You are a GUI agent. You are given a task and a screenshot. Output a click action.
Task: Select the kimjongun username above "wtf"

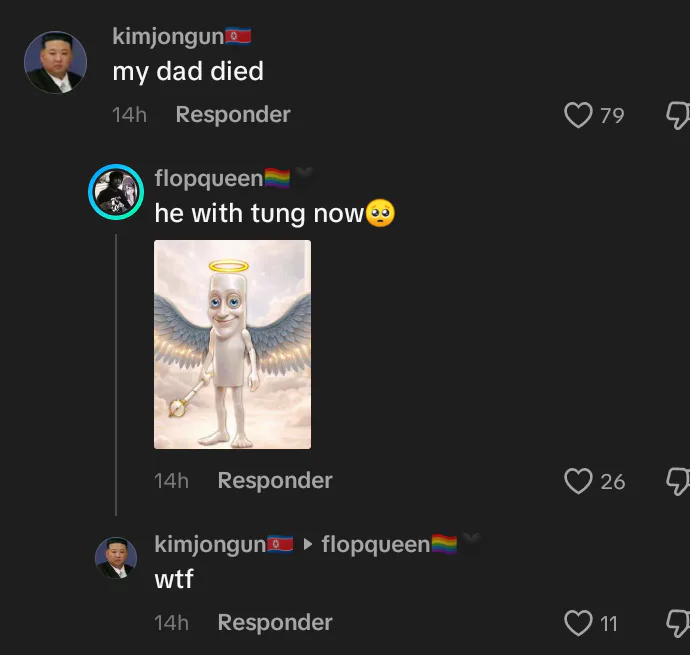209,544
